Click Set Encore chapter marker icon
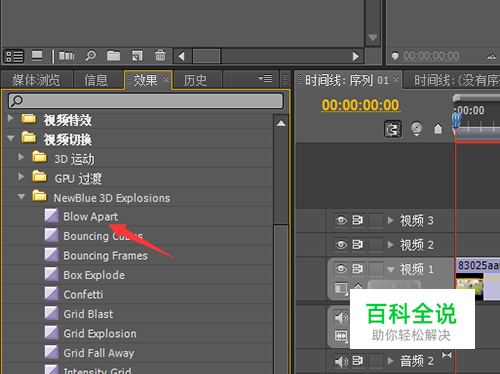 pos(416,129)
